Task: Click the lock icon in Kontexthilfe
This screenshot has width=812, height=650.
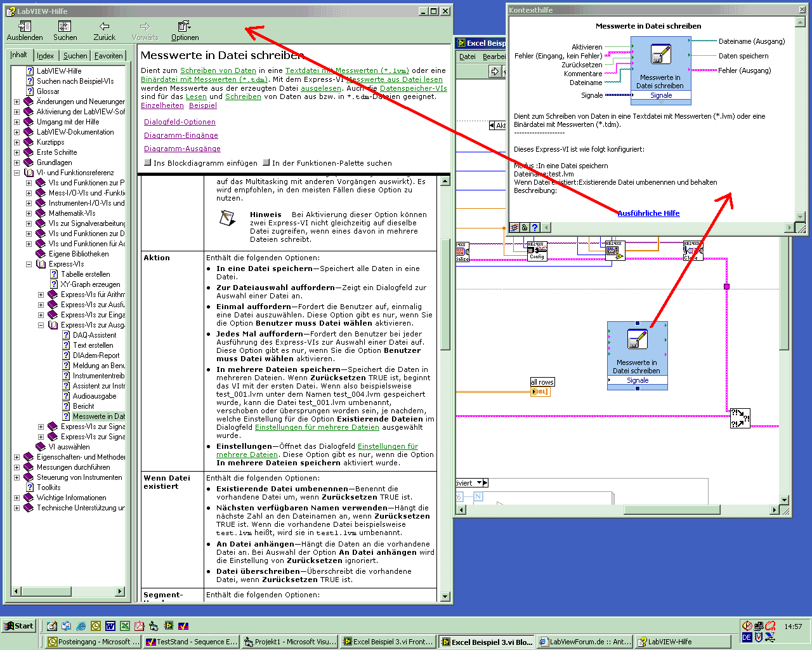Action: (x=525, y=227)
